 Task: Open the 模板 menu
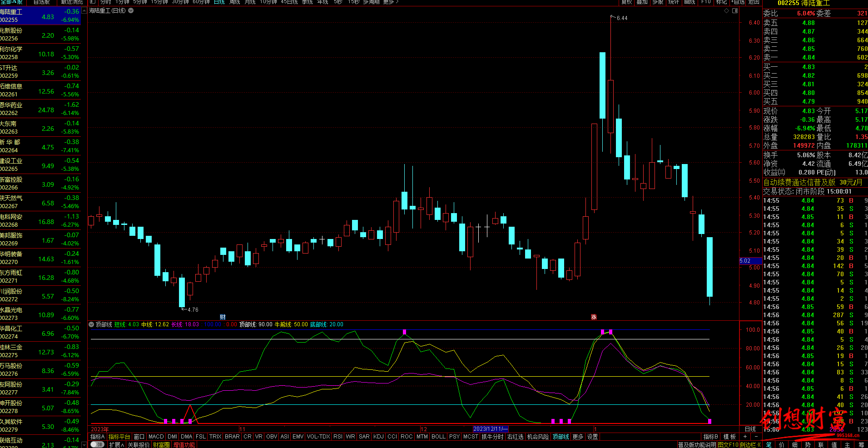tap(729, 437)
